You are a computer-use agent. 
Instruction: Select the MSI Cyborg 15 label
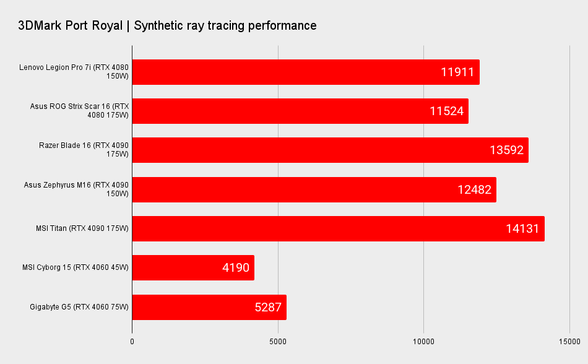pyautogui.click(x=76, y=267)
